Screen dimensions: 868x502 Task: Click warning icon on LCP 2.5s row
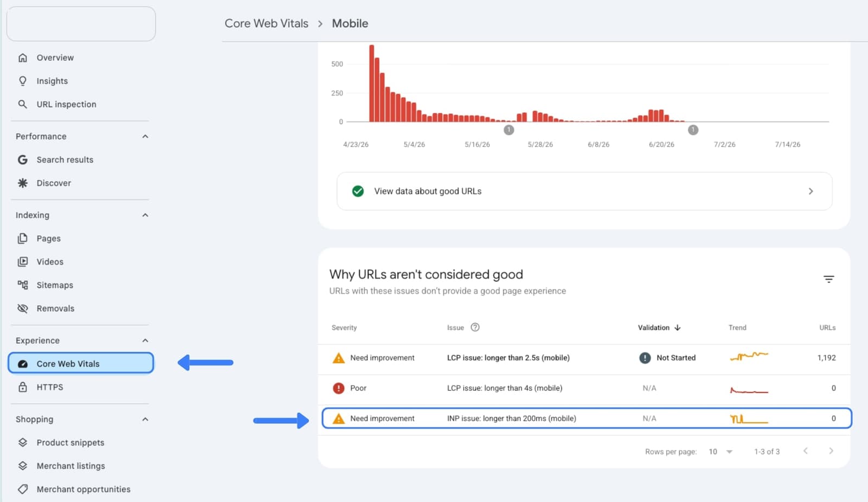pos(339,358)
